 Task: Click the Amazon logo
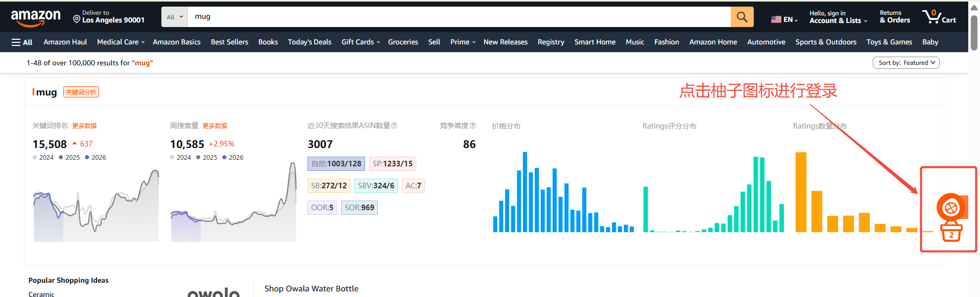coord(36,17)
